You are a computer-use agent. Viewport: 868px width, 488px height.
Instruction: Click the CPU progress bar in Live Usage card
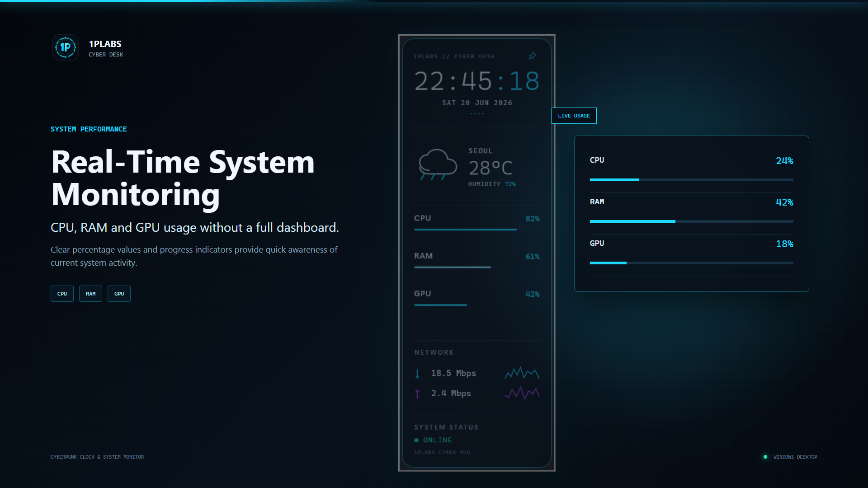692,180
